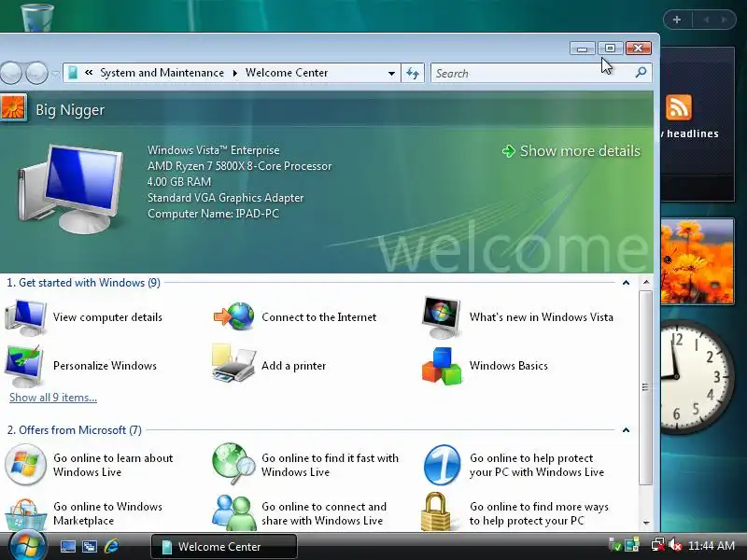The width and height of the screenshot is (747, 560).
Task: Click Go online to Windows Marketplace text
Action: [x=107, y=513]
